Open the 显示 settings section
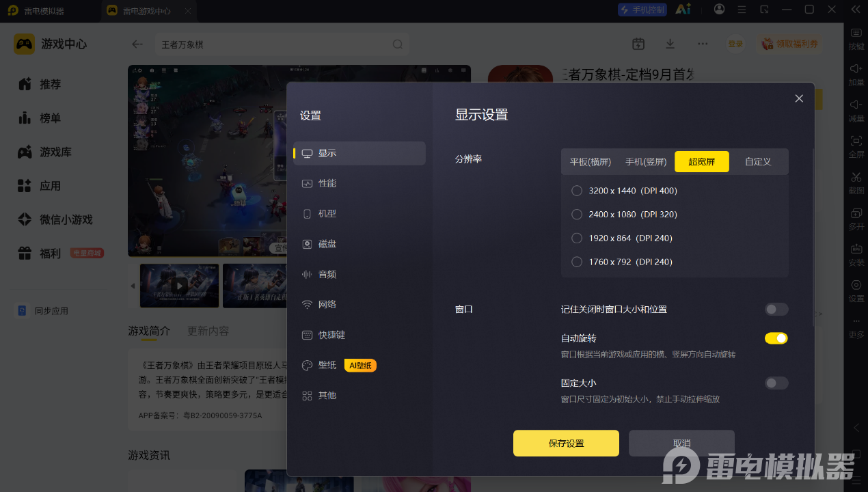Screen dimensions: 868x492 (x=360, y=153)
